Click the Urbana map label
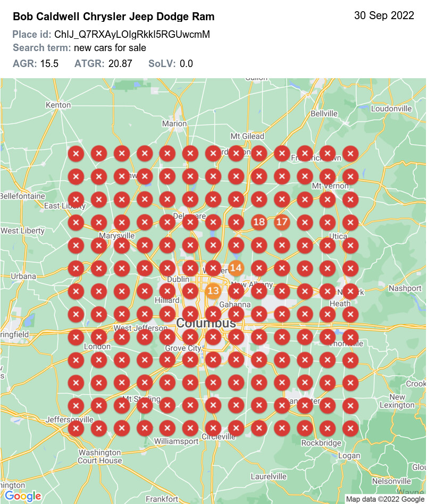The width and height of the screenshot is (427, 504). [x=23, y=276]
